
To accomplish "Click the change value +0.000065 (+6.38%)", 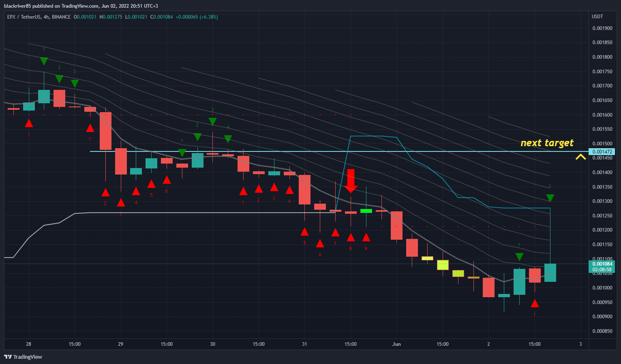I will [197, 17].
